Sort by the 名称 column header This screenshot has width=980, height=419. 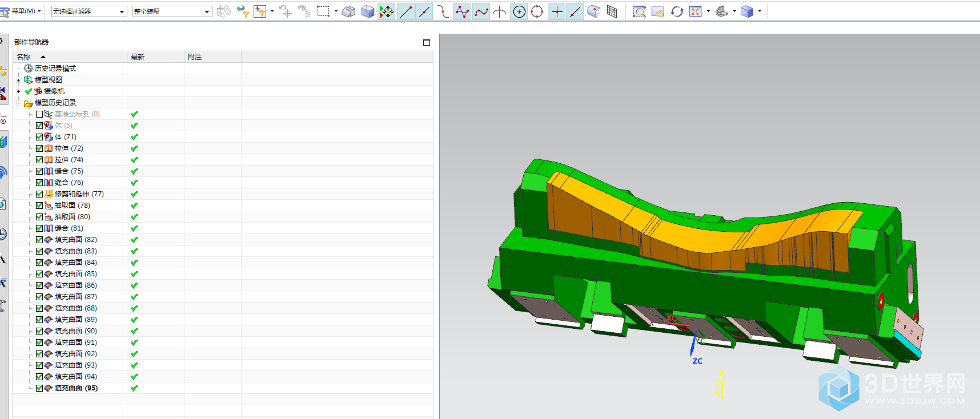click(x=70, y=57)
